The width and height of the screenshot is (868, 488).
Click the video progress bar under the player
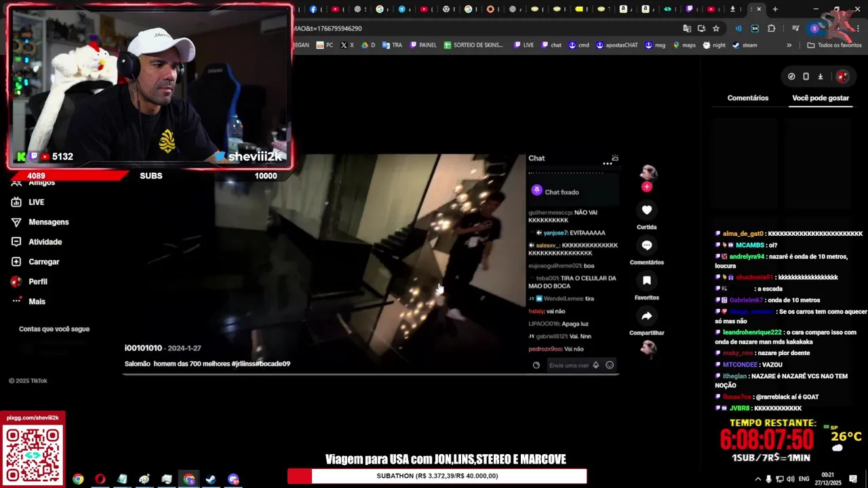[370, 374]
